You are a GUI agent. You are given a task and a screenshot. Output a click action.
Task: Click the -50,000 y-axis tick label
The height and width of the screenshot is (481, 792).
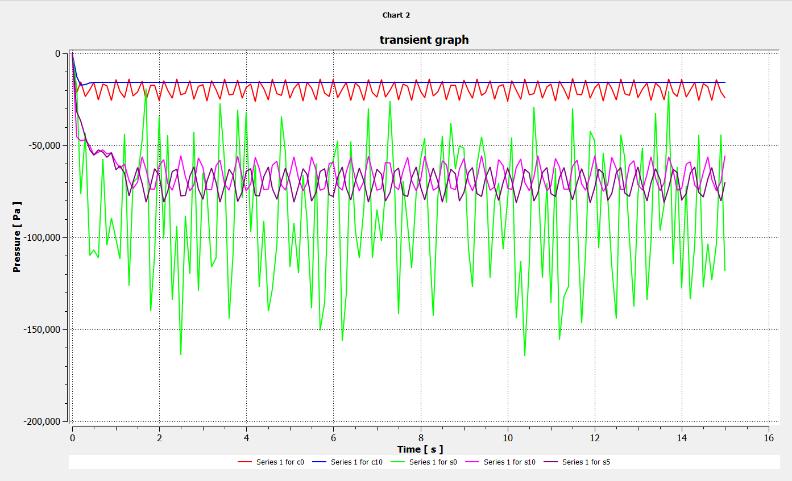(44, 146)
